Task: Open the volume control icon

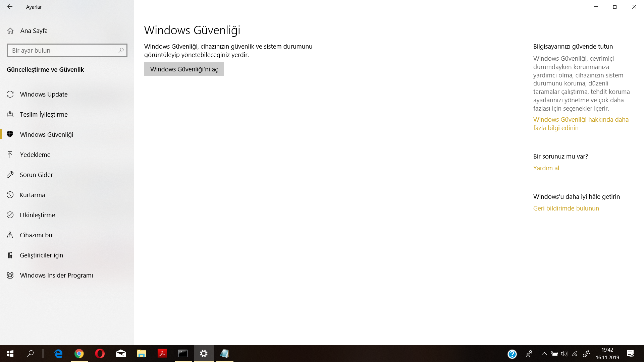Action: (x=564, y=354)
